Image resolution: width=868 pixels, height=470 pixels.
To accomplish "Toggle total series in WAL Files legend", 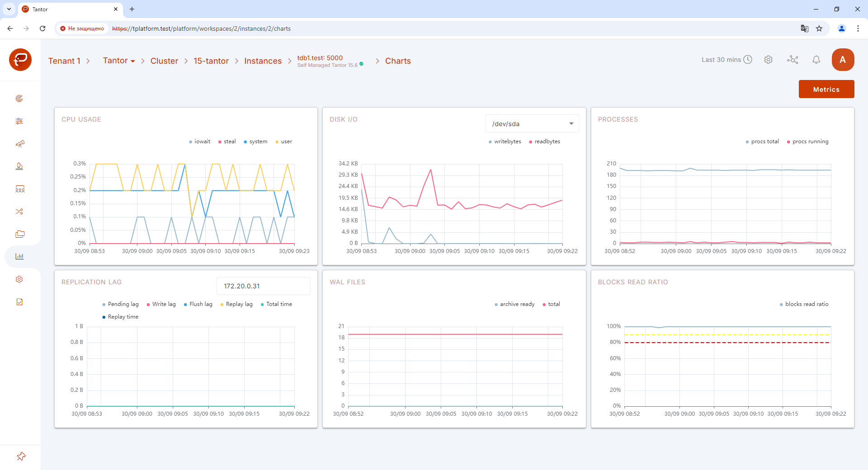I will (x=551, y=304).
